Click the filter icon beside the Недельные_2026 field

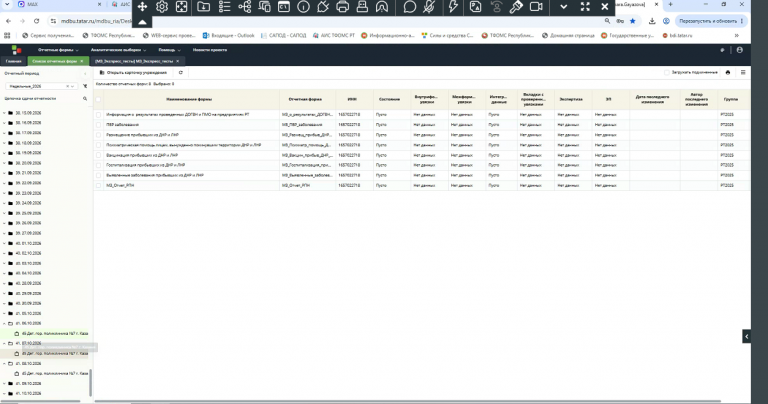(85, 86)
